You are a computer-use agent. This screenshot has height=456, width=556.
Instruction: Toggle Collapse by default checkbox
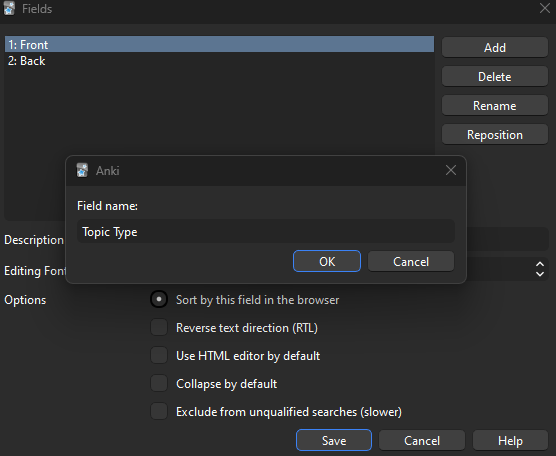(159, 383)
